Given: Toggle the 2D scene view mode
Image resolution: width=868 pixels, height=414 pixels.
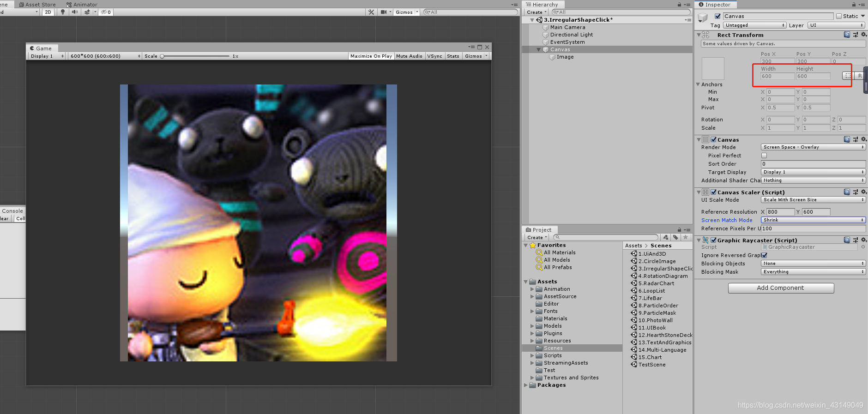Looking at the screenshot, I should click(x=48, y=12).
